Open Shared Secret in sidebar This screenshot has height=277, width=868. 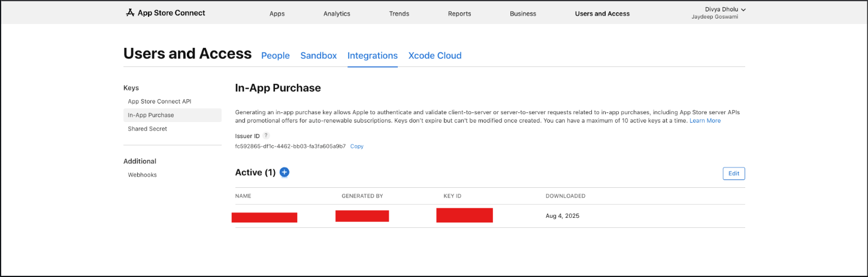click(x=147, y=129)
